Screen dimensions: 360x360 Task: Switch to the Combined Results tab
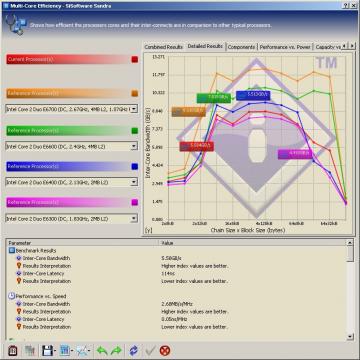coord(164,47)
